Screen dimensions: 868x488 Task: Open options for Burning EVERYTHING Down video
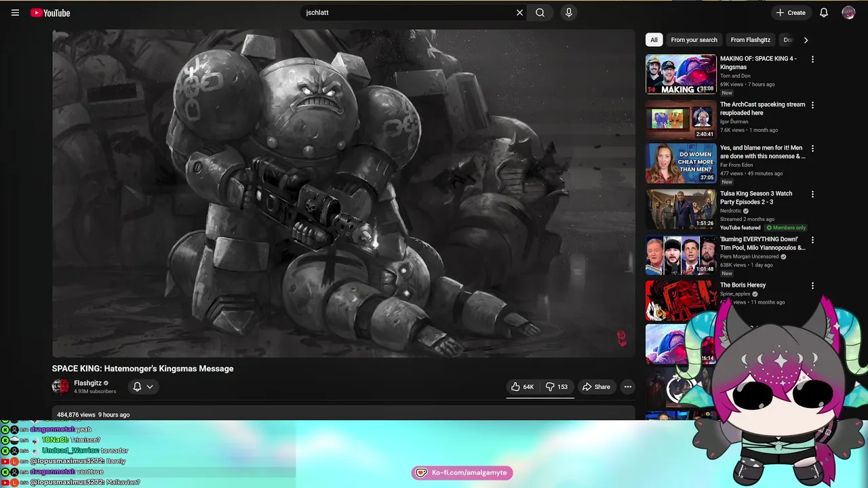812,240
